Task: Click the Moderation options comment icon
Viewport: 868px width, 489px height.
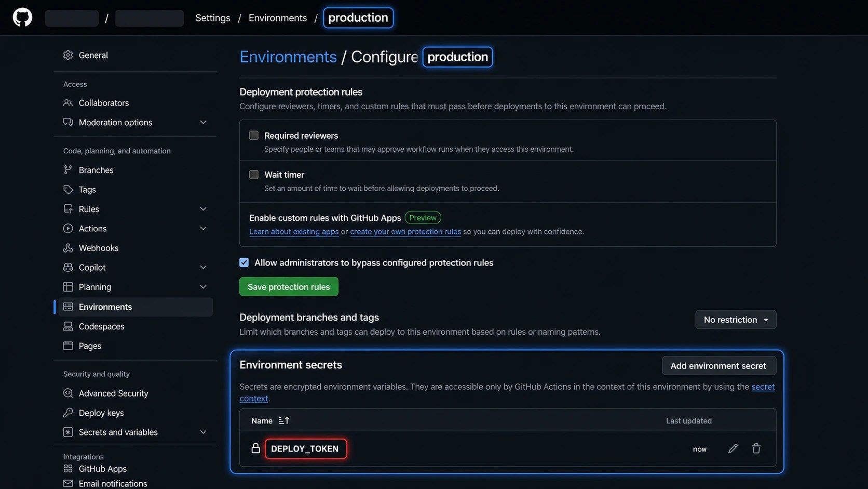Action: pos(68,122)
